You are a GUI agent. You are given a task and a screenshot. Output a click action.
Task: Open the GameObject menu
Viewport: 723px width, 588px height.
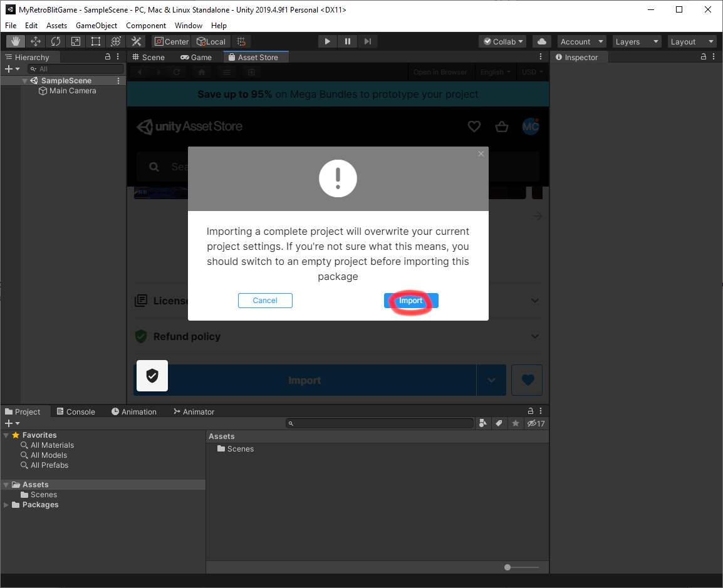tap(96, 25)
